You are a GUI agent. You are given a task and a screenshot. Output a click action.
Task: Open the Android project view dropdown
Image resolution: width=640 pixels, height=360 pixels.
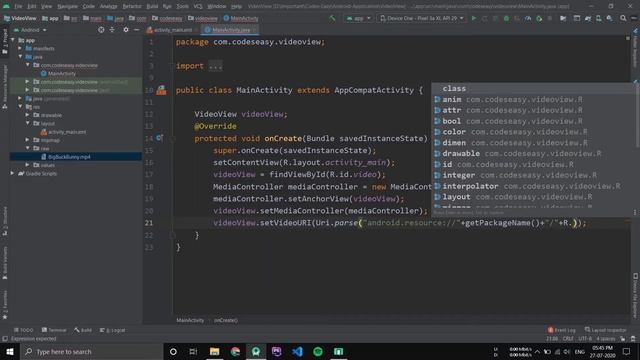(x=31, y=30)
